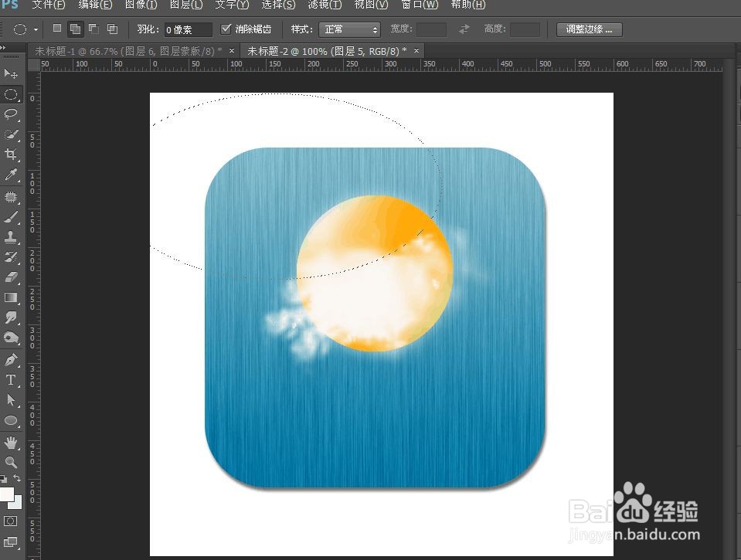Select the Pen tool
The image size is (741, 560).
pyautogui.click(x=10, y=360)
